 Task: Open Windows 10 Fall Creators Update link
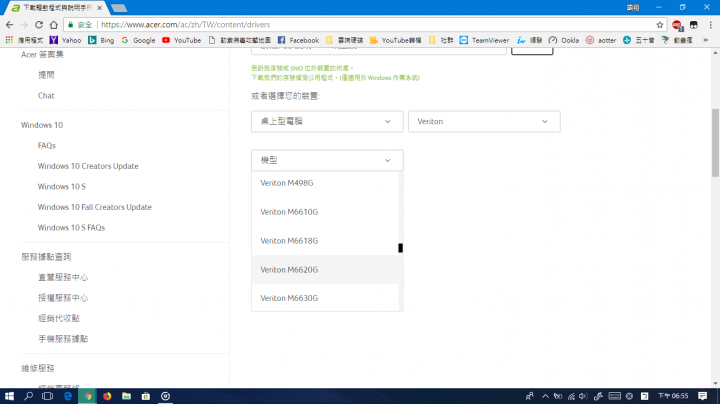point(95,208)
